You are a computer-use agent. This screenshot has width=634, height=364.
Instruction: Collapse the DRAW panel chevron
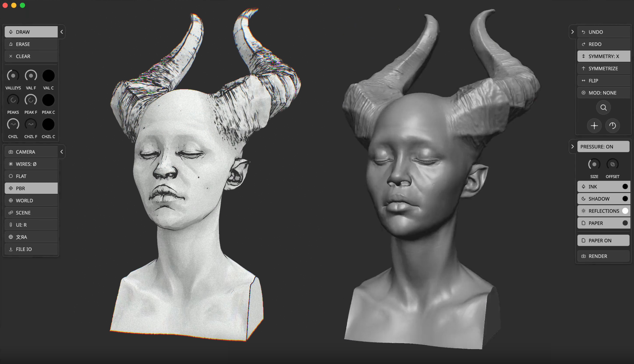[62, 32]
